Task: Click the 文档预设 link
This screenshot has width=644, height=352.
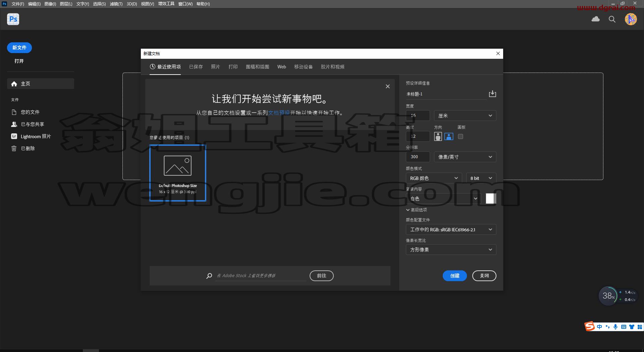Action: click(279, 113)
